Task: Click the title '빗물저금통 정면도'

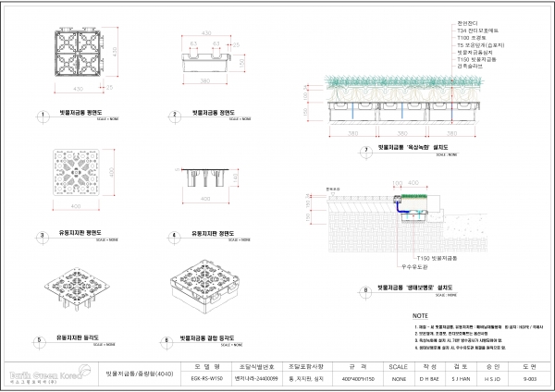Action: pyautogui.click(x=213, y=113)
